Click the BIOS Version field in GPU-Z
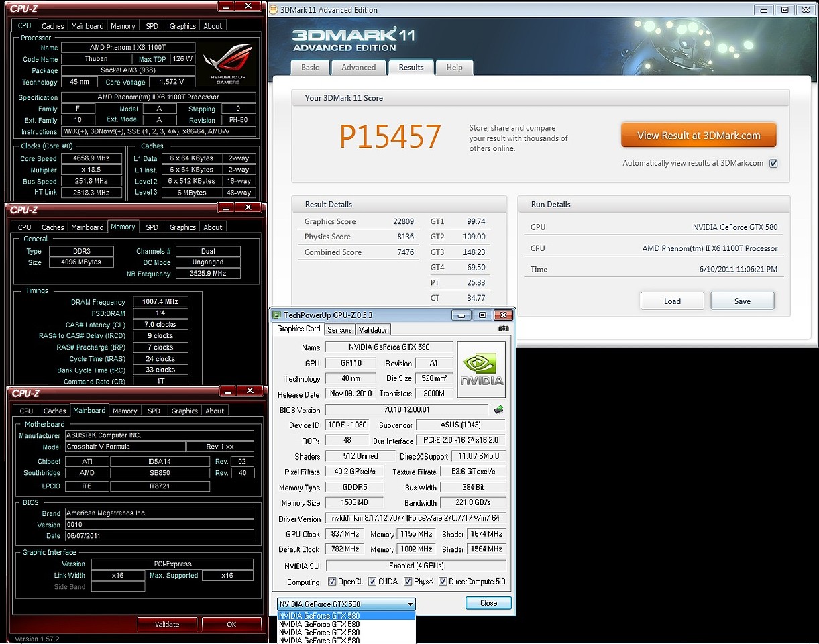Viewport: 819px width, 644px height. 407,409
